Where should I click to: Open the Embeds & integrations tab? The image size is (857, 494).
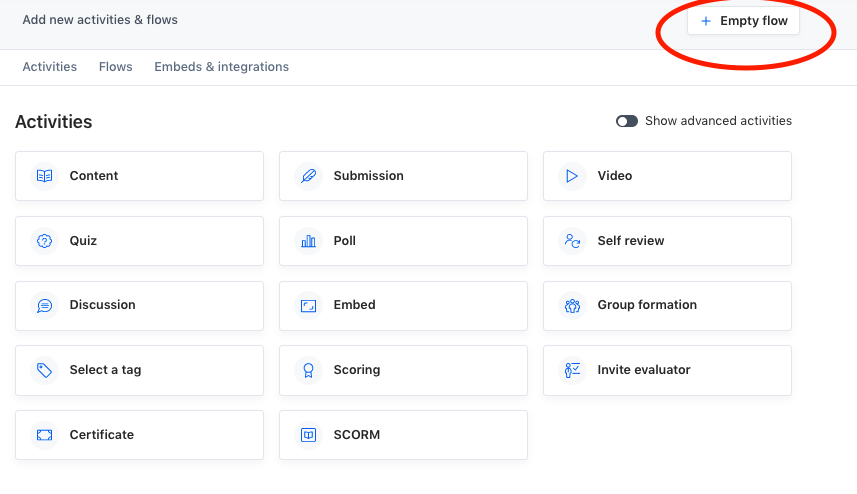[x=221, y=67]
